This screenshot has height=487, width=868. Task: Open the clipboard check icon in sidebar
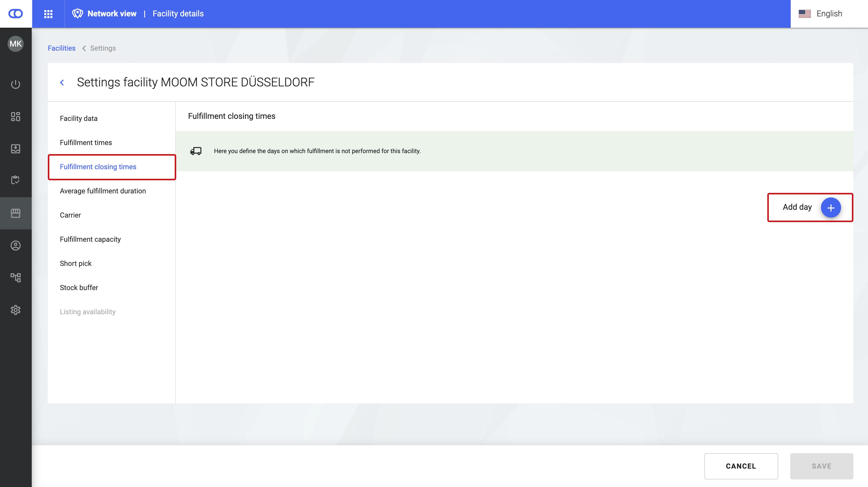[x=16, y=180]
